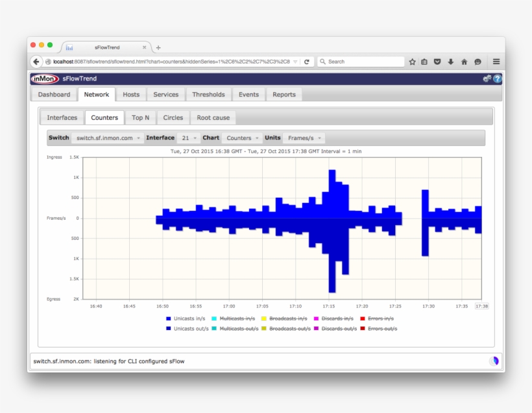This screenshot has width=532, height=413.
Task: Bookmark this page with the star icon
Action: (412, 62)
